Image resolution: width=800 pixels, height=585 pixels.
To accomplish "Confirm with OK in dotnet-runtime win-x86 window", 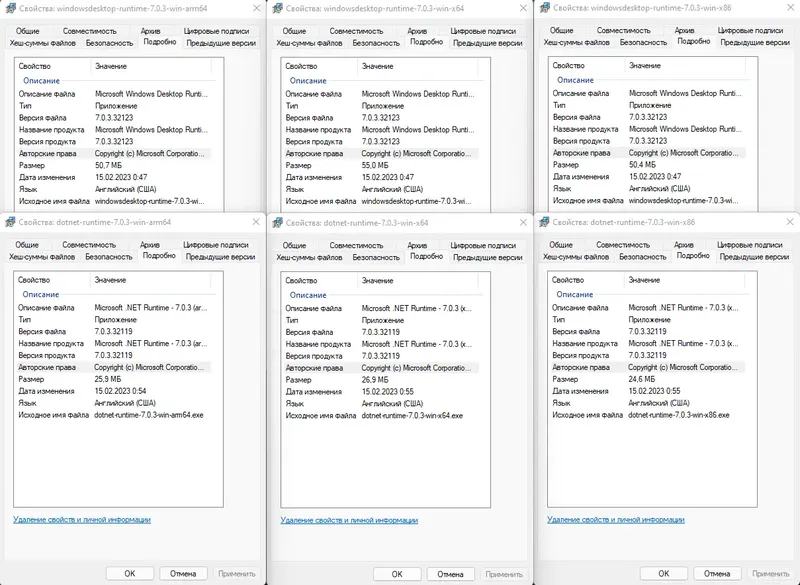I will 664,573.
